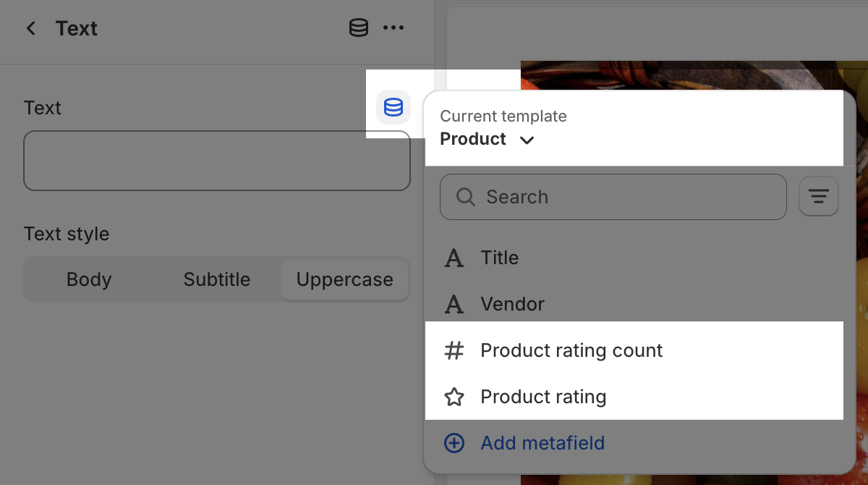Image resolution: width=868 pixels, height=485 pixels.
Task: Click the chevron next to Product
Action: click(527, 140)
